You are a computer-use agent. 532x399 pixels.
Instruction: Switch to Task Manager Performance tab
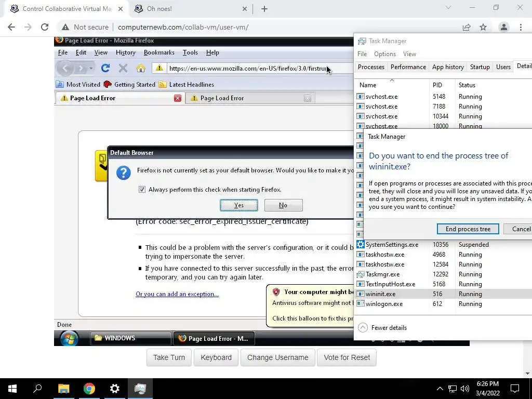(408, 67)
